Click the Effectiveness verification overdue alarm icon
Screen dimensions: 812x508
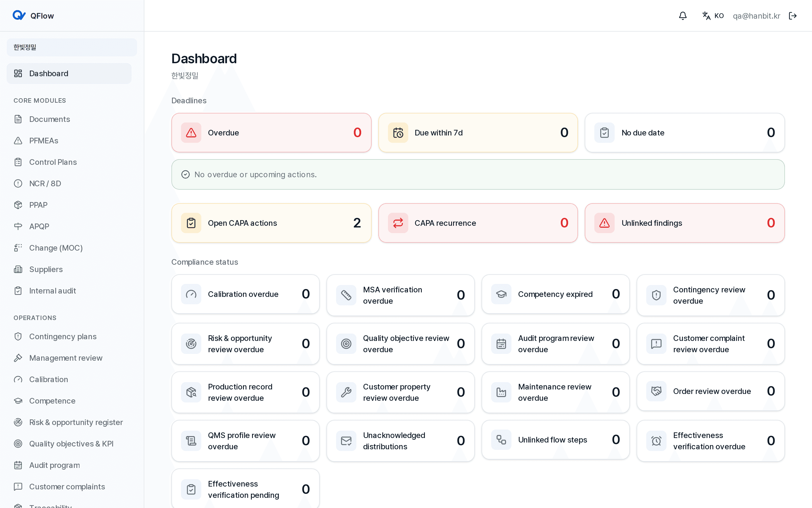coord(656,441)
